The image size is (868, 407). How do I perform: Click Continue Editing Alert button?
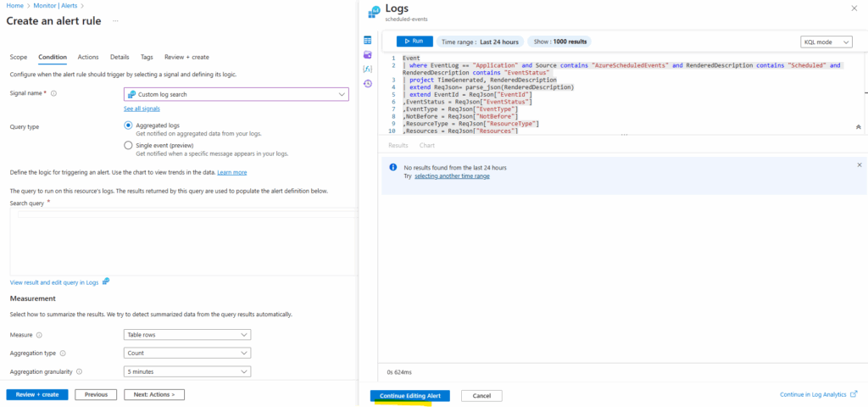point(410,396)
